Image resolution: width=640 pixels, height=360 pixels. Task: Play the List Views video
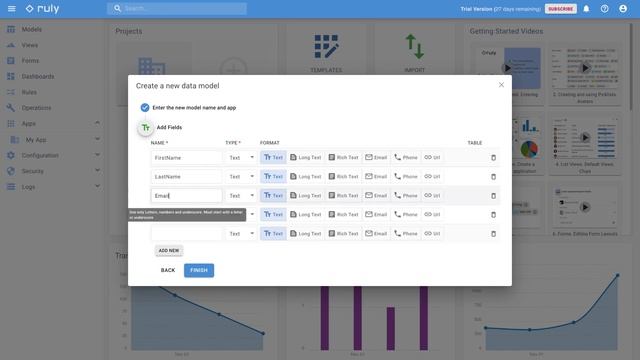click(x=585, y=138)
